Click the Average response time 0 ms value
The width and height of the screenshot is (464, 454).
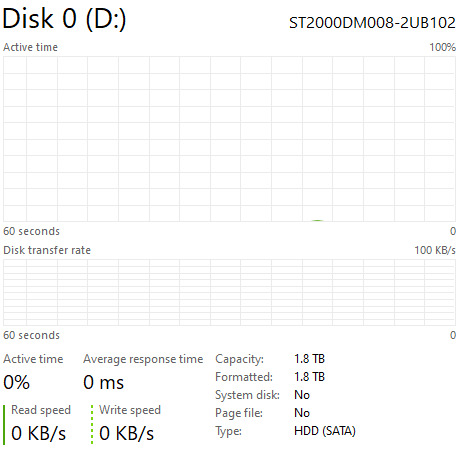[x=103, y=382]
